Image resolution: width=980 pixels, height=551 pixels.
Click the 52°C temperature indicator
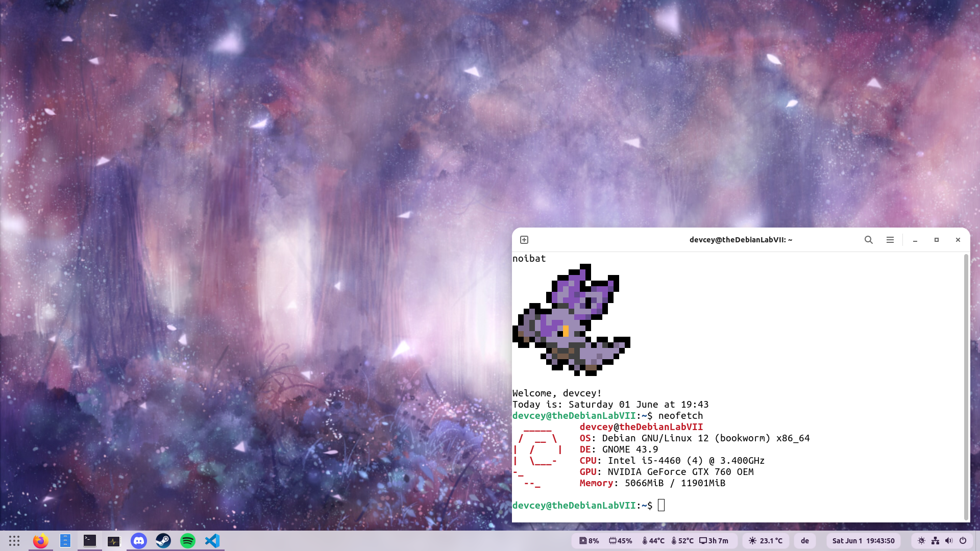682,541
